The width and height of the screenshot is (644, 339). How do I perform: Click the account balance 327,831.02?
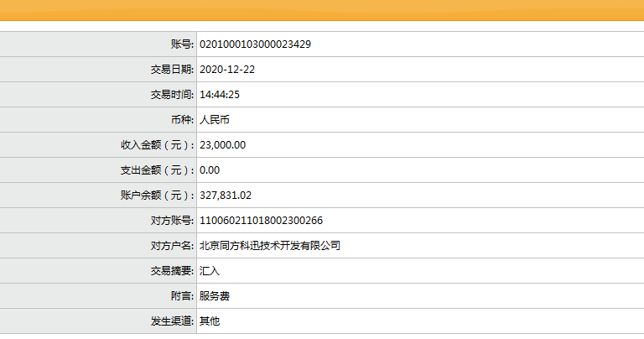(225, 196)
